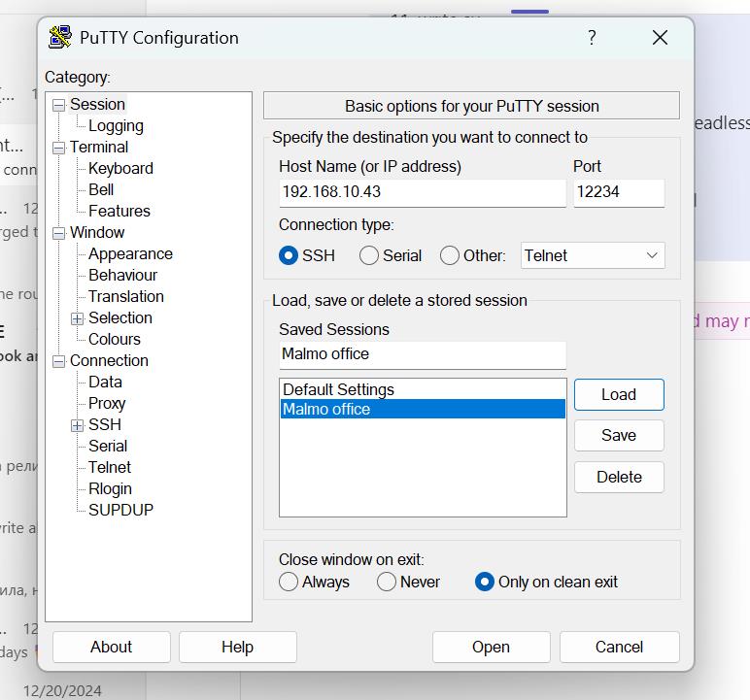Click the About button

point(112,647)
